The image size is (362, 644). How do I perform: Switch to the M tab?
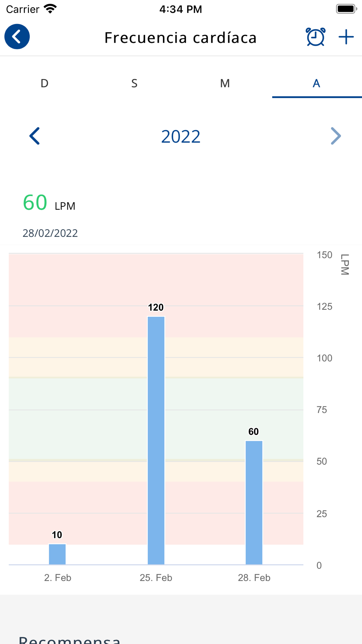(x=225, y=83)
